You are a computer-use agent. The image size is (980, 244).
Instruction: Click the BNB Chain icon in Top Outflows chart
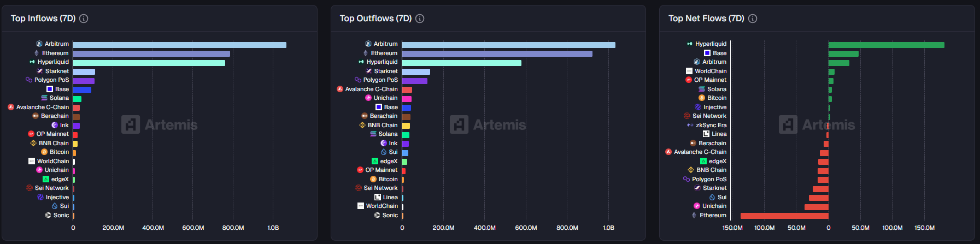362,125
